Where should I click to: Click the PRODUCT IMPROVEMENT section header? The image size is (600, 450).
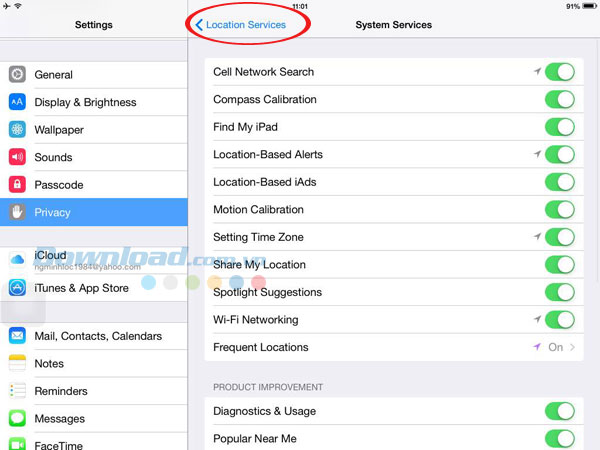[268, 387]
